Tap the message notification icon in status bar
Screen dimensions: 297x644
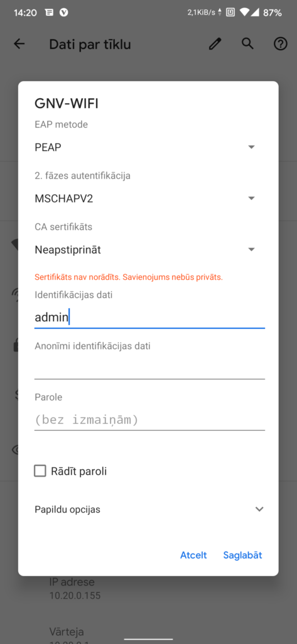[x=49, y=13]
